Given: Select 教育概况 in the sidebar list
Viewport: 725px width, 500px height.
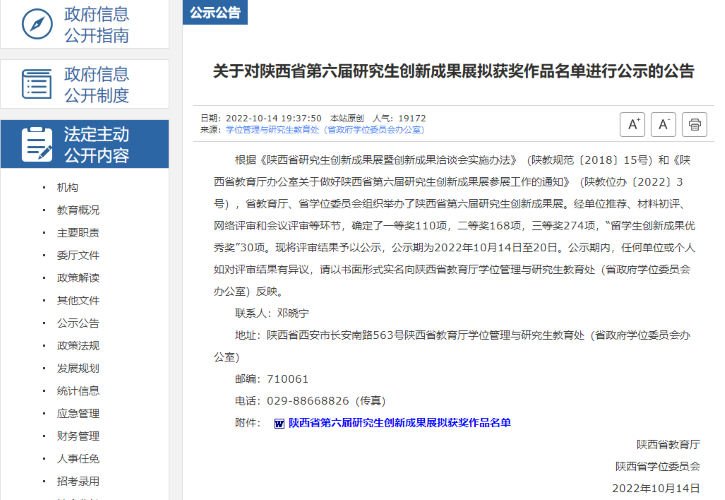Looking at the screenshot, I should click(78, 210).
